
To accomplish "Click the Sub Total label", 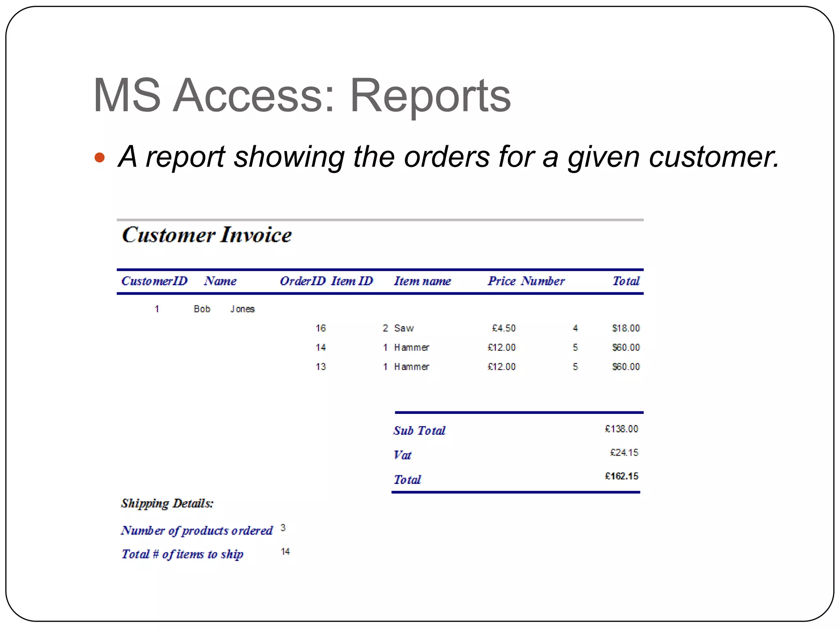I will 419,431.
